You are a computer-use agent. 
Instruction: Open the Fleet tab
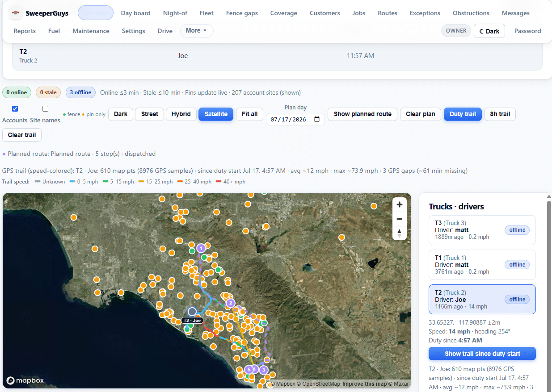tap(206, 13)
